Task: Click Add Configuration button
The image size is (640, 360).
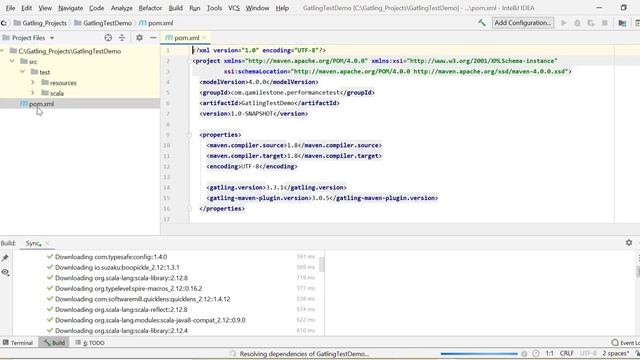Action: coord(522,23)
